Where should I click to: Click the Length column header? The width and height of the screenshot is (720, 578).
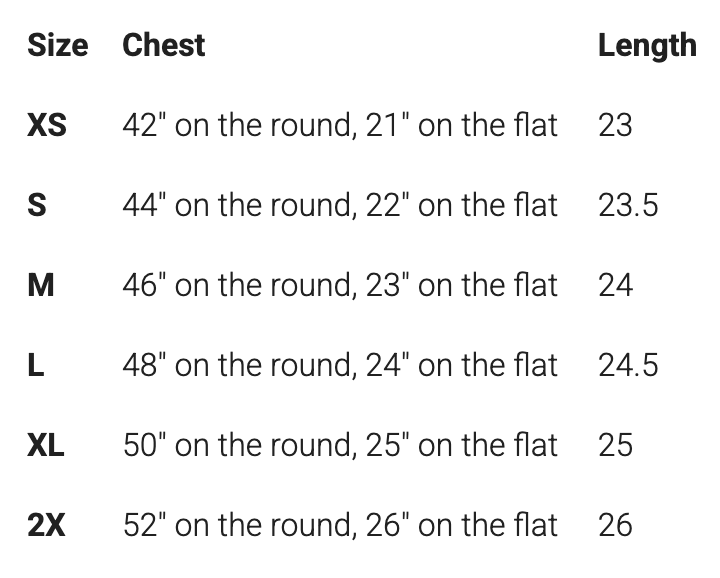tap(646, 45)
